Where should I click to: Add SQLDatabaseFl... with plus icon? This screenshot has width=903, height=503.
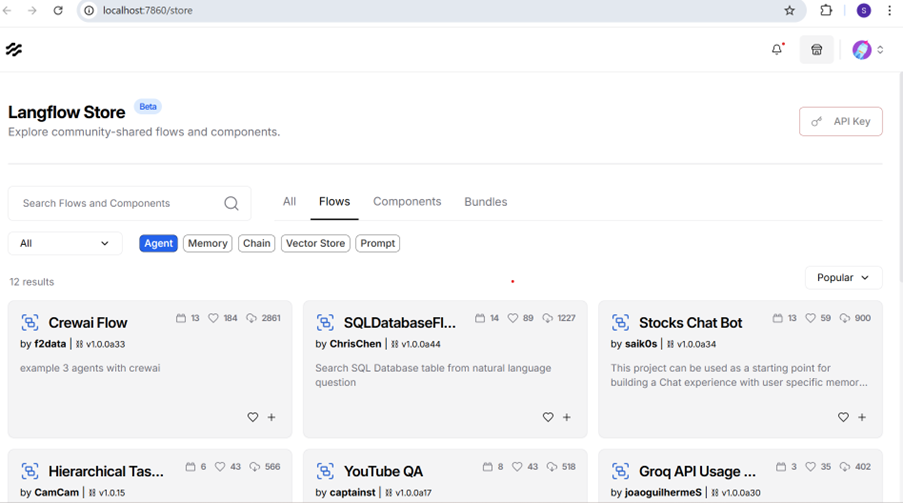coord(567,417)
